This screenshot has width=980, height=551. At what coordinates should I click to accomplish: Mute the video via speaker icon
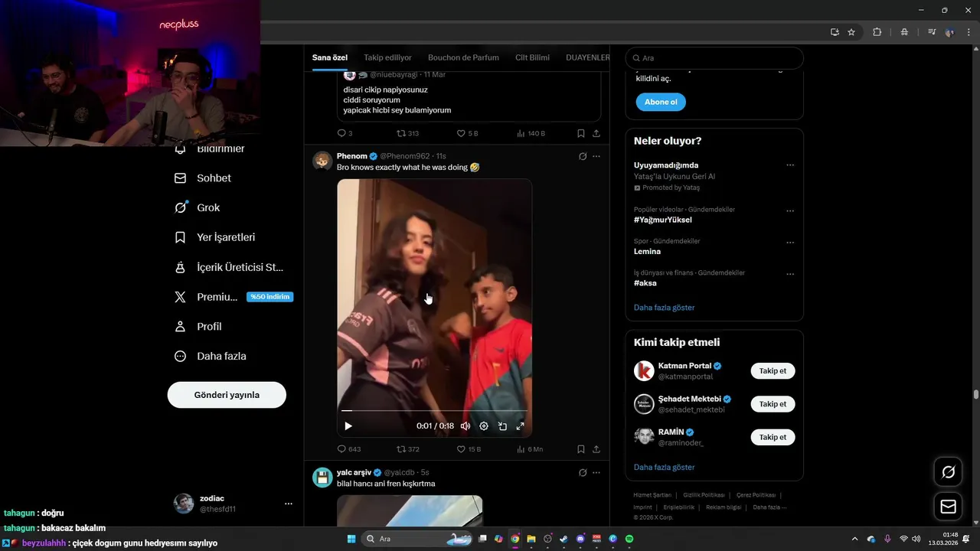coord(465,426)
